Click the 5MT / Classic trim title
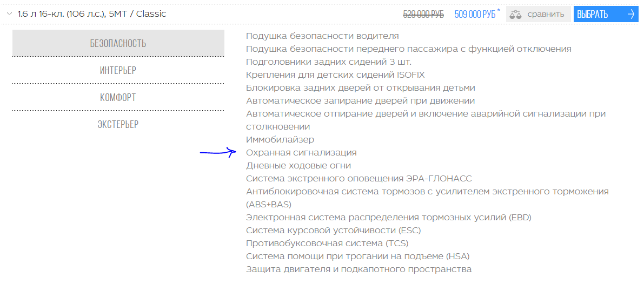 point(92,14)
